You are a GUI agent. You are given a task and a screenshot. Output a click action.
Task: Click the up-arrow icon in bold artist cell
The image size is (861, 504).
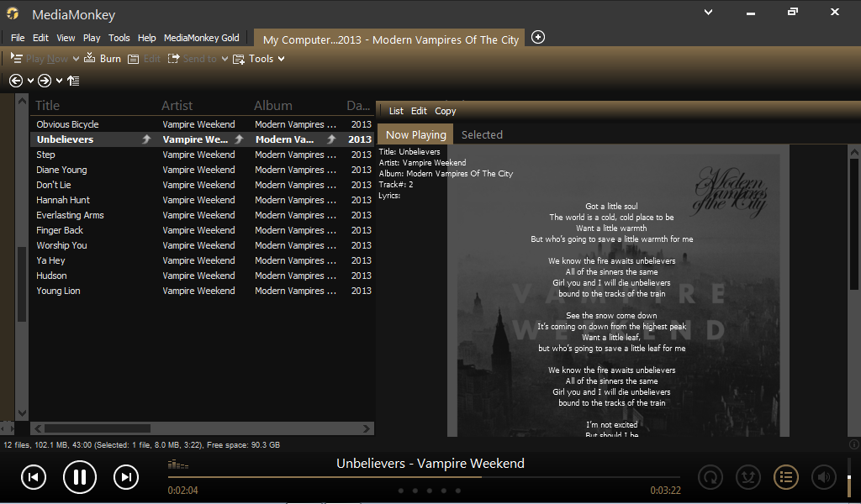[x=238, y=139]
